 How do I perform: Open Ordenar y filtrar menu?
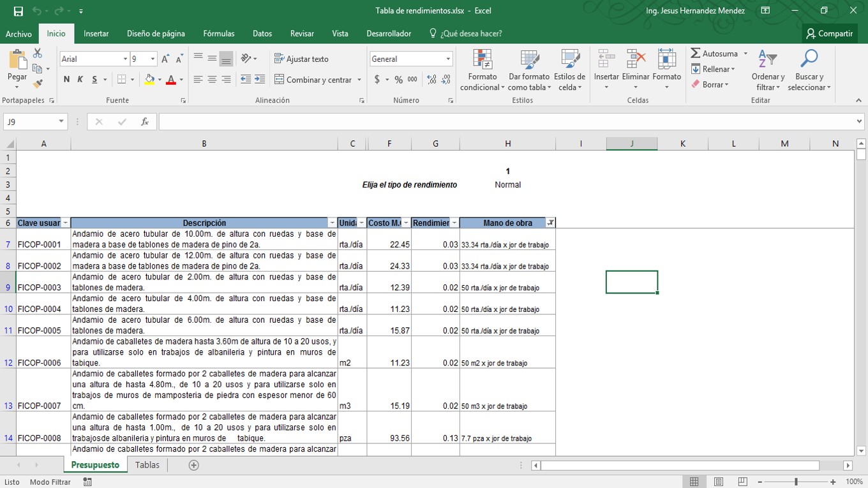pyautogui.click(x=768, y=70)
